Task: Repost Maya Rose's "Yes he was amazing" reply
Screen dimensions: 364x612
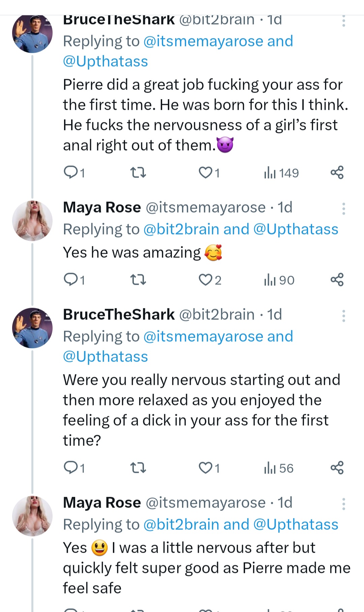Action: click(x=138, y=280)
